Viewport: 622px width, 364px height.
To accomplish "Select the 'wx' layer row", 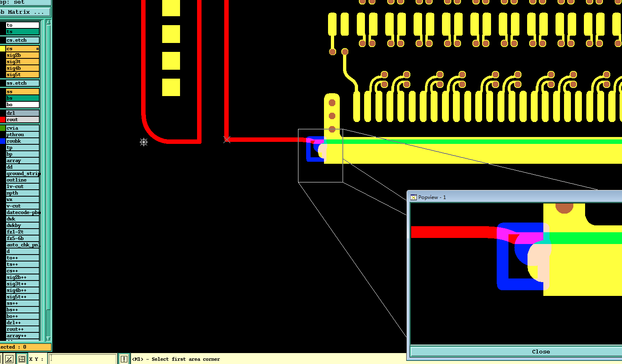I will click(23, 199).
